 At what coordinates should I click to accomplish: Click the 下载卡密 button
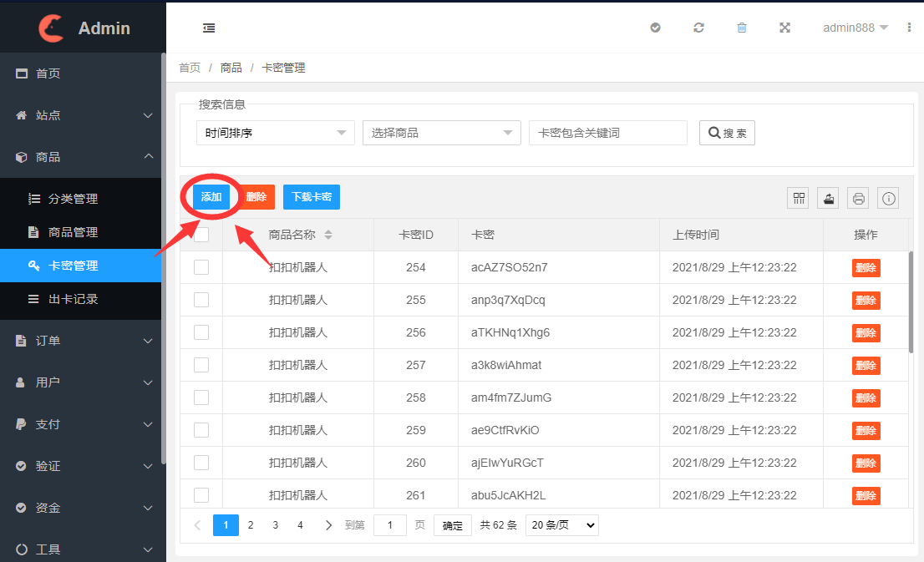point(312,197)
